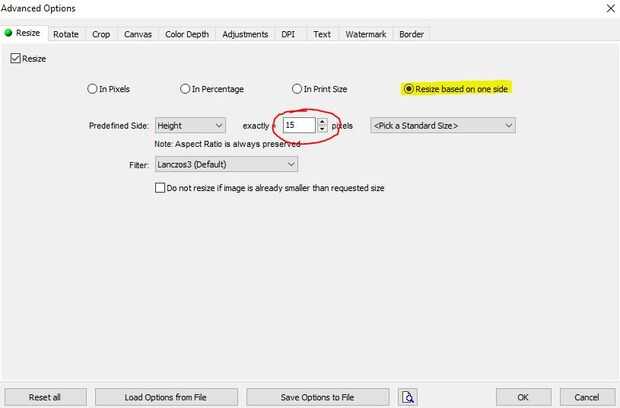Click Load Options from File button
Viewport: 620px width, 408px height.
pos(166,397)
